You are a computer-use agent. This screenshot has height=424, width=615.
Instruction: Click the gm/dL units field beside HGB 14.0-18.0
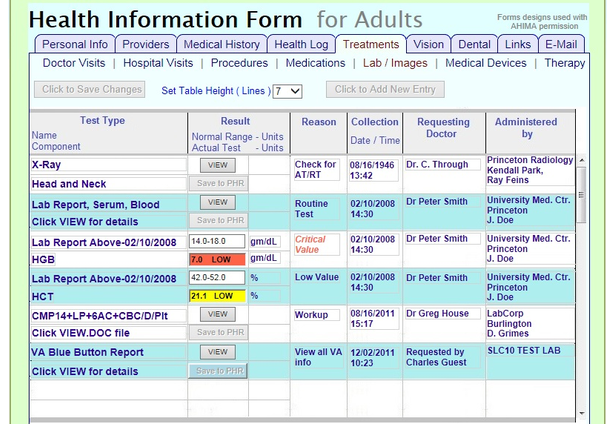[265, 241]
